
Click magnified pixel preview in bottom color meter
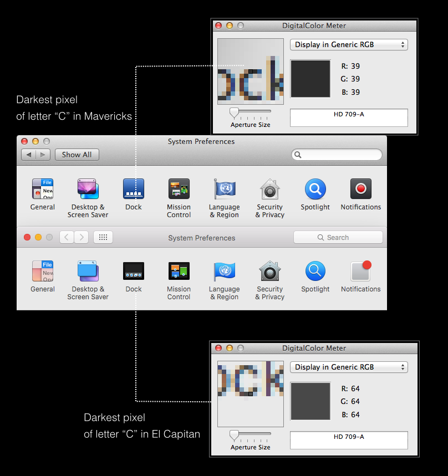pos(251,394)
